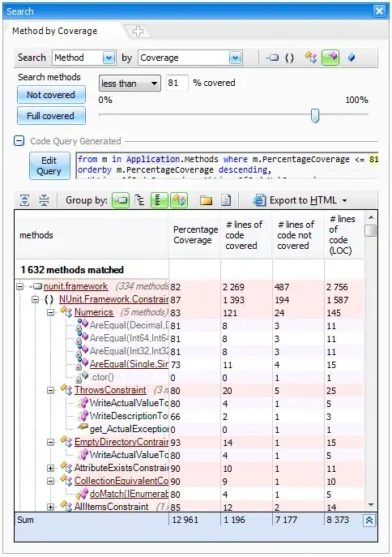392x557 pixels.
Task: Click the group by source file icon
Action: 226,200
